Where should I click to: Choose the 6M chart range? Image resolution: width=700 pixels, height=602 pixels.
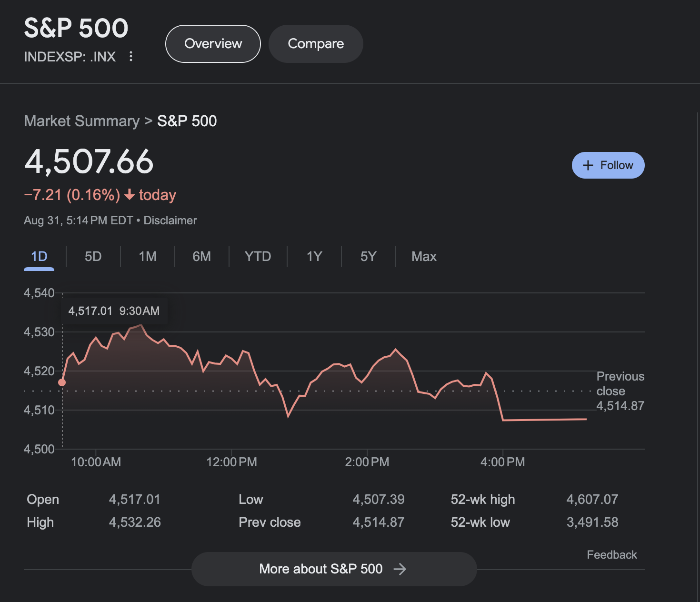(202, 257)
